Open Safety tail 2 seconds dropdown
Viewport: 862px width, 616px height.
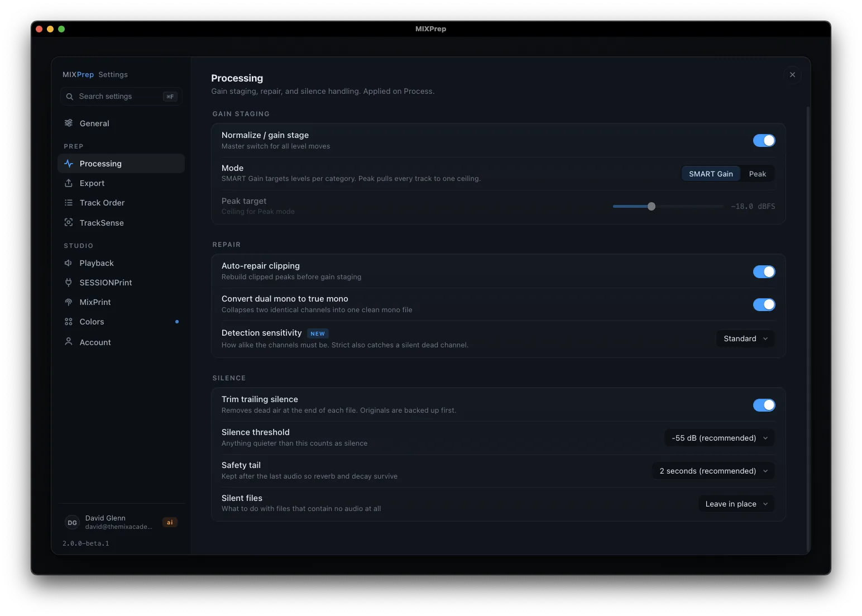(713, 471)
